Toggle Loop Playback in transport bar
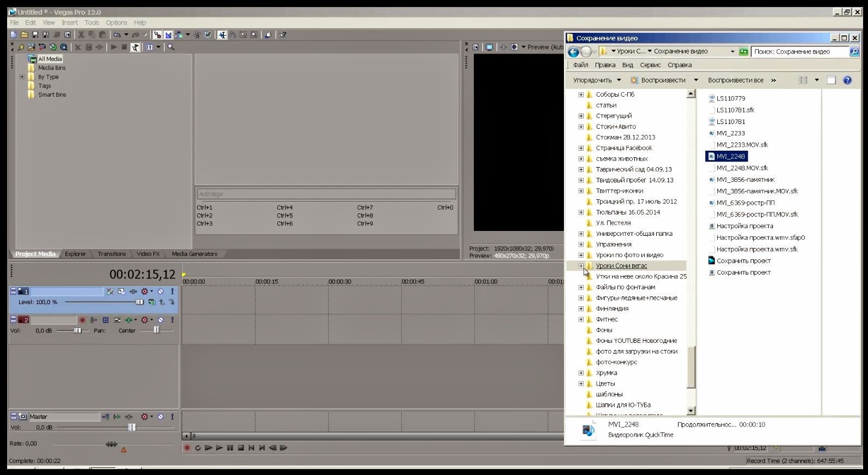This screenshot has width=868, height=475. coord(198,448)
